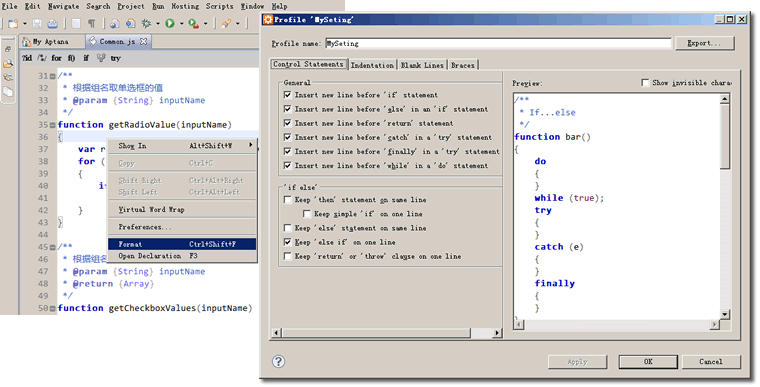Click the Preview pane vertical scrollbar
760x387 pixels.
[725, 206]
